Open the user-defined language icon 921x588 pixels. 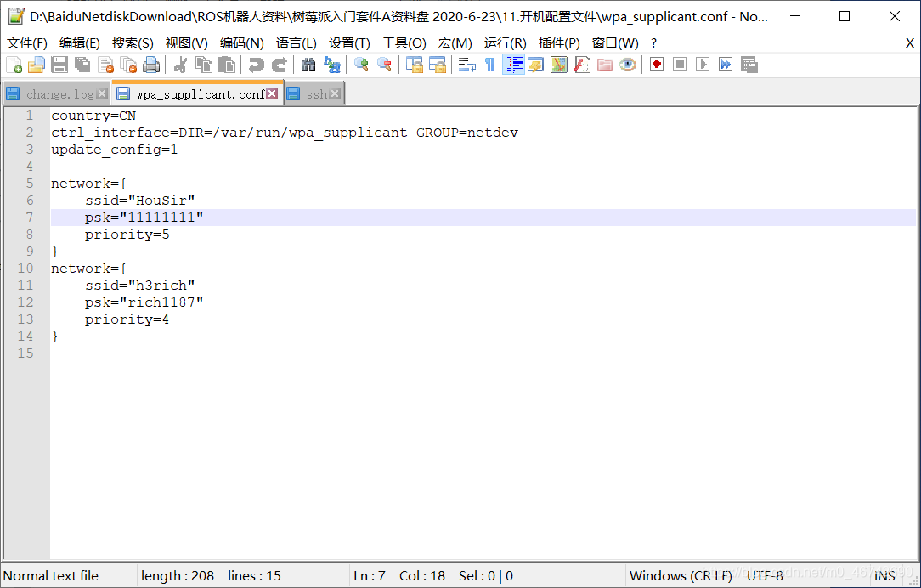pyautogui.click(x=535, y=65)
